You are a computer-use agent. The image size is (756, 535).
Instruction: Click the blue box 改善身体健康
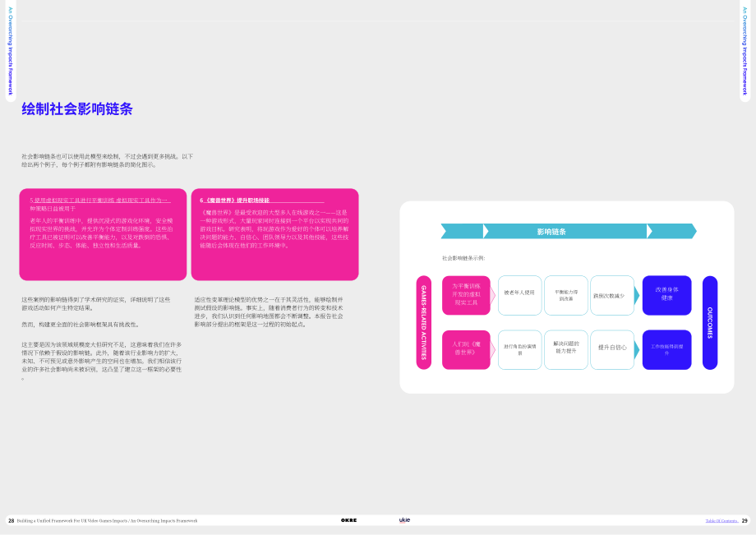[666, 295]
